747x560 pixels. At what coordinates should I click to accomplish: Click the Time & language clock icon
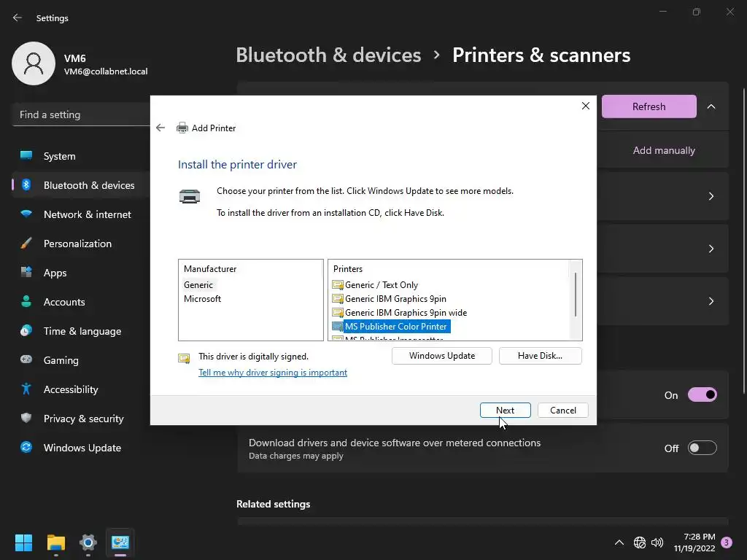click(26, 330)
